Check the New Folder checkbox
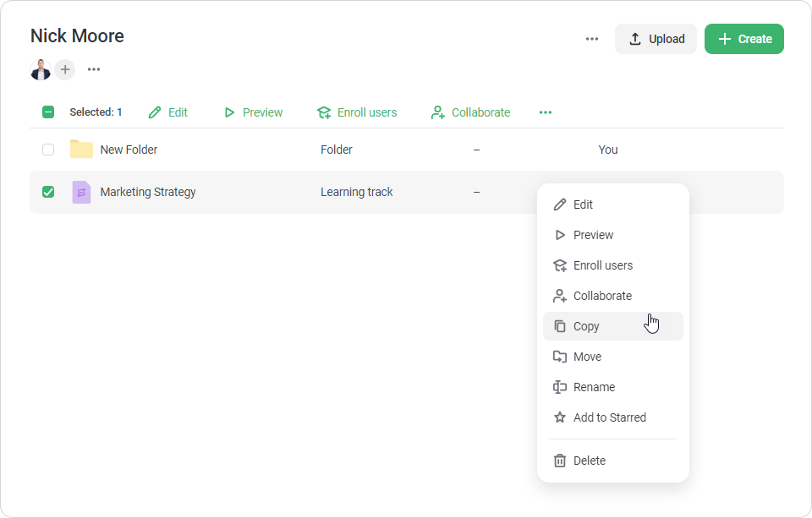812x518 pixels. 48,150
